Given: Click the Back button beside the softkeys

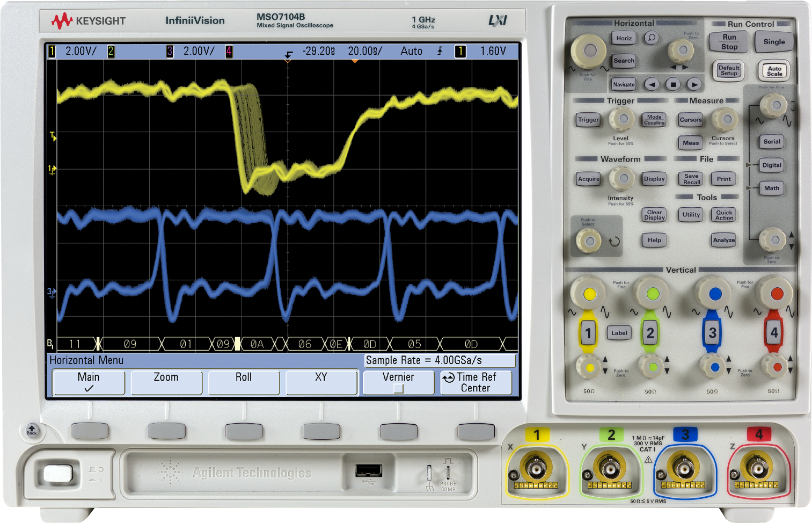Looking at the screenshot, I should click(x=32, y=430).
